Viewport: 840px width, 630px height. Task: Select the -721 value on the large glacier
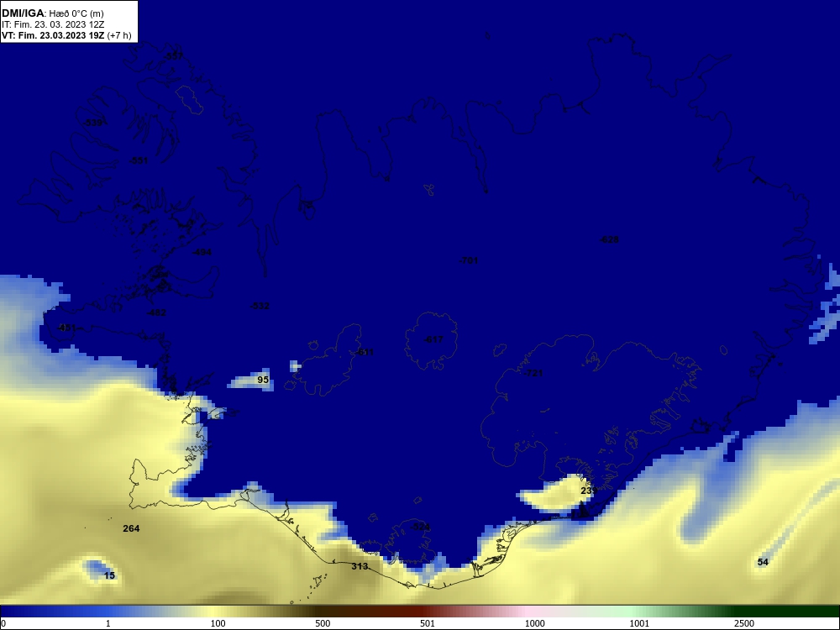pos(533,373)
